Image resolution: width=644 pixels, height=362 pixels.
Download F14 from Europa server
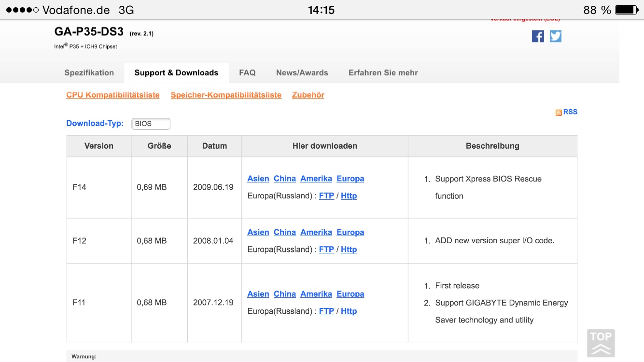(x=350, y=179)
